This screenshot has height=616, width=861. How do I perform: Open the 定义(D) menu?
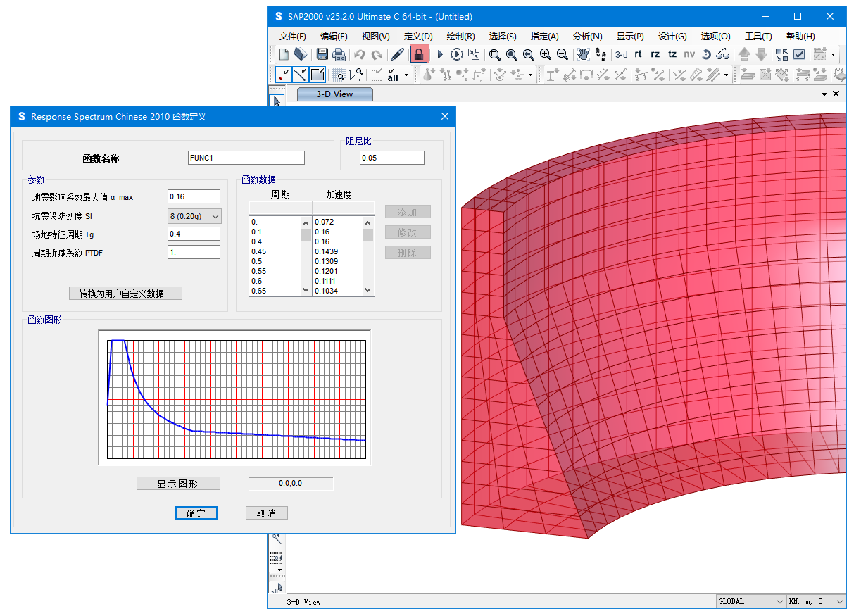418,37
